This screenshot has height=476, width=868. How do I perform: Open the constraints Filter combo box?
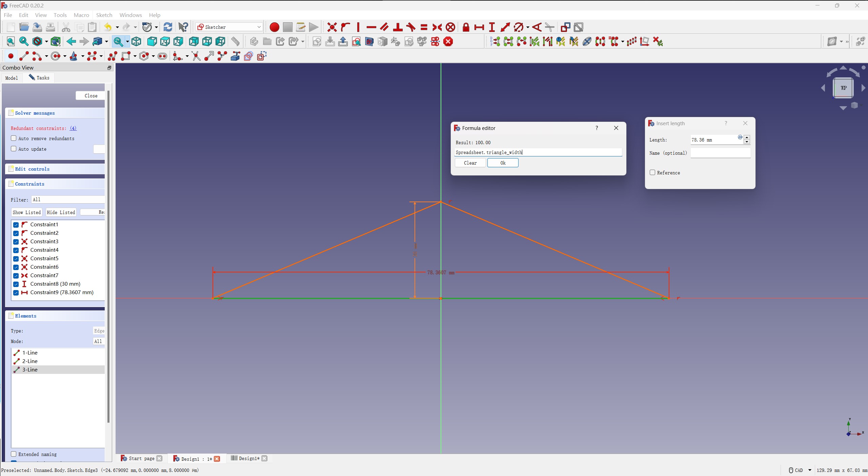[68, 199]
